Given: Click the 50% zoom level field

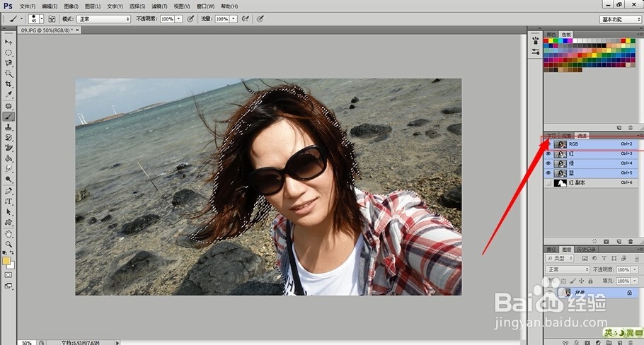Looking at the screenshot, I should [x=27, y=343].
